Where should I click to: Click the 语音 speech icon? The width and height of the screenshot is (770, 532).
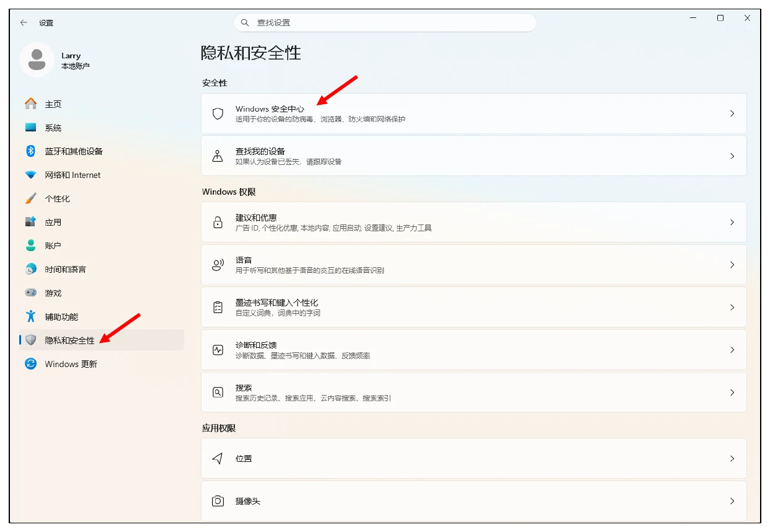218,265
